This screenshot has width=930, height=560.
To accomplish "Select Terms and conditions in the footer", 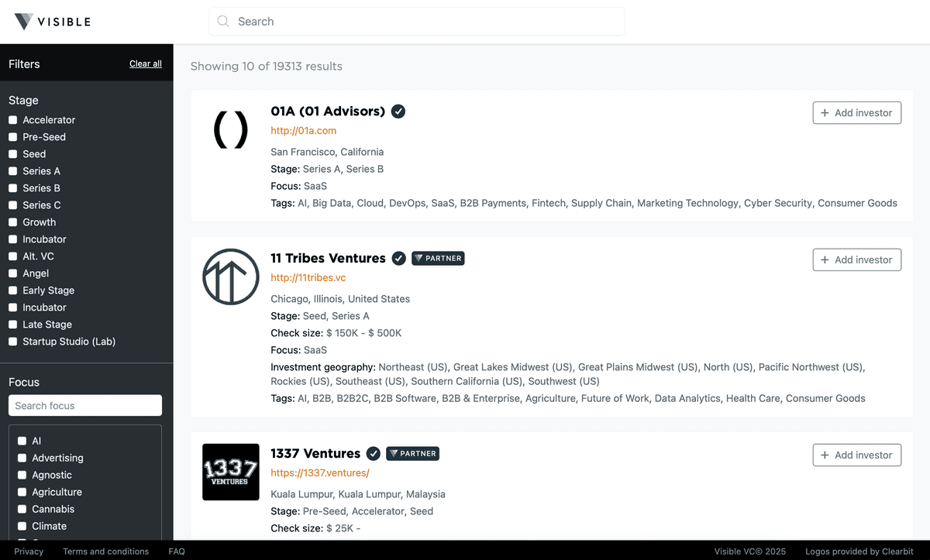I will point(105,551).
